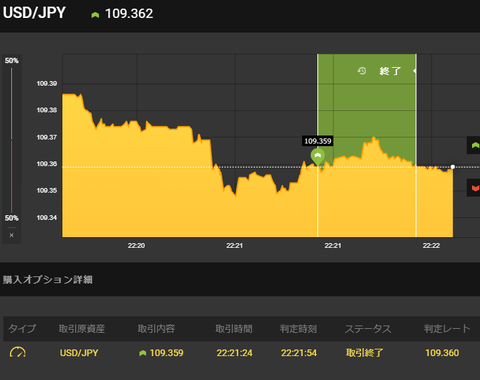Click the lower 50% sentiment label

pos(12,218)
